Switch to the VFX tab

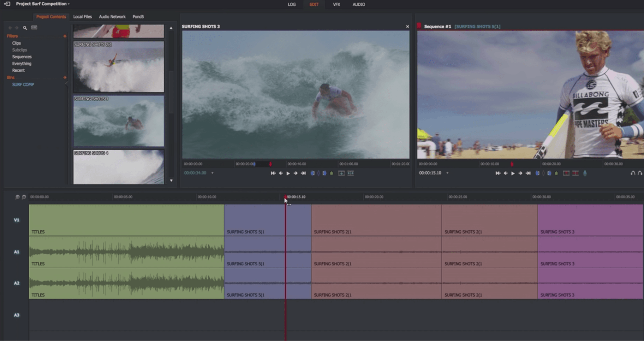click(x=336, y=5)
